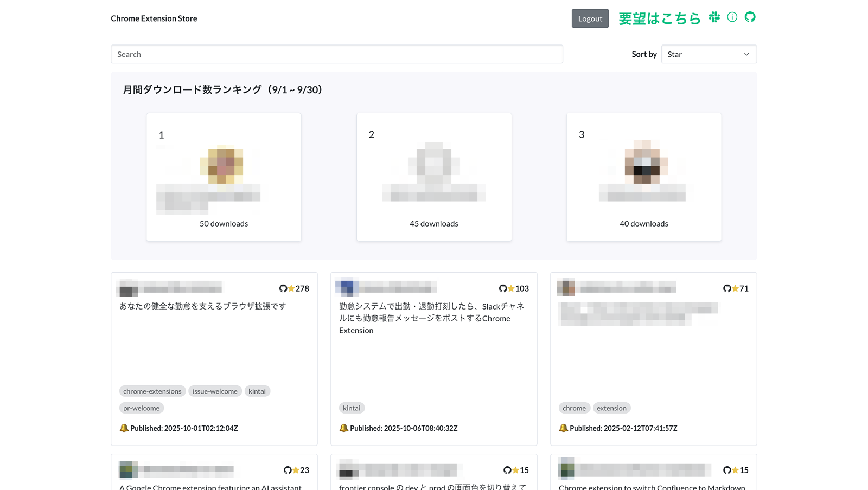Click the search input field
Image resolution: width=868 pixels, height=490 pixels.
pos(336,54)
